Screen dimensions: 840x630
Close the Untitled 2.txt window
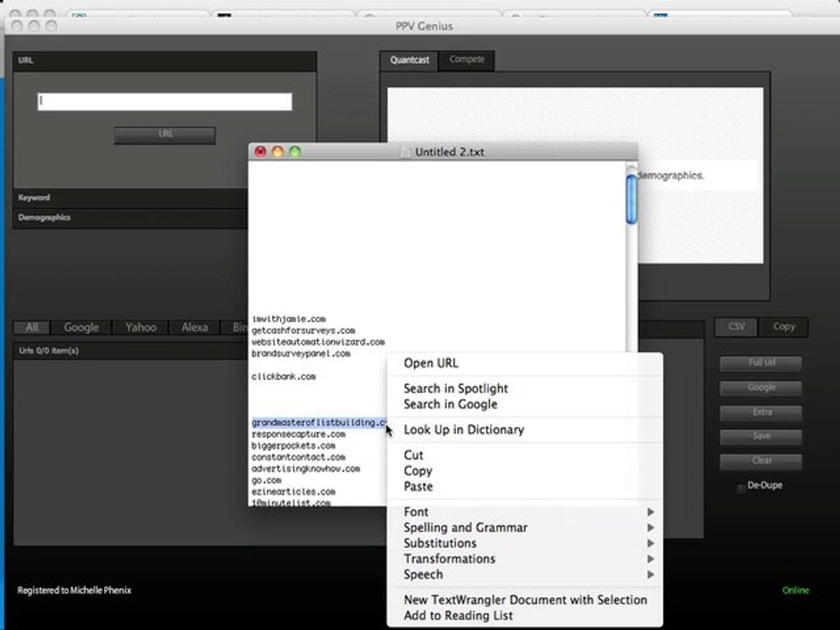[x=261, y=152]
